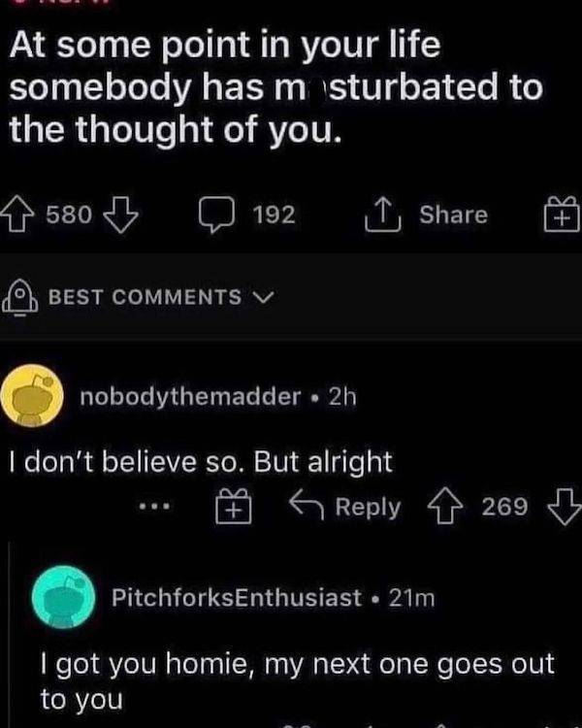
Task: Open the BEST COMMENTS sorting label
Action: [x=145, y=297]
